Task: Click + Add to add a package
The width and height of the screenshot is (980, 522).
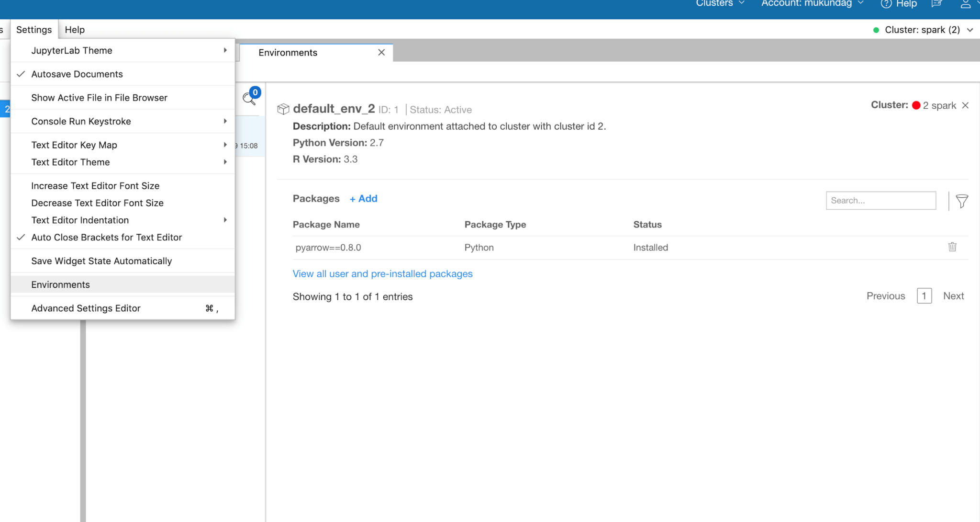Action: point(363,198)
